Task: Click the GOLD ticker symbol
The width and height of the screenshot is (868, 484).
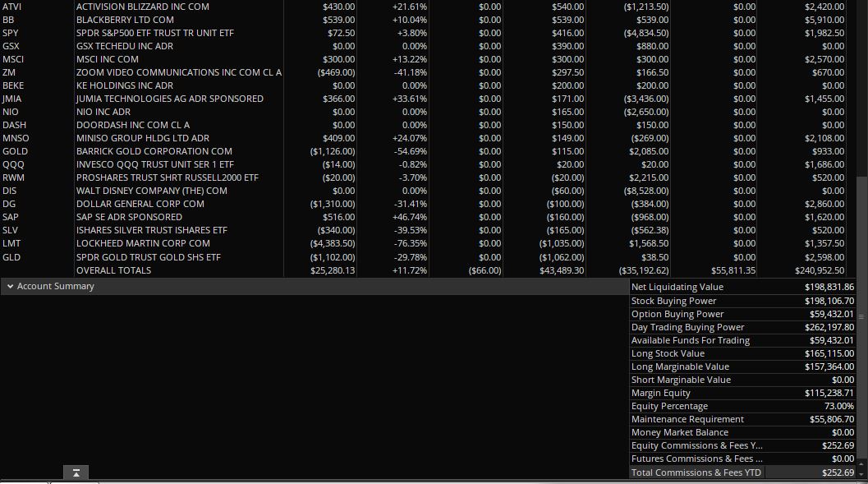Action: 15,151
